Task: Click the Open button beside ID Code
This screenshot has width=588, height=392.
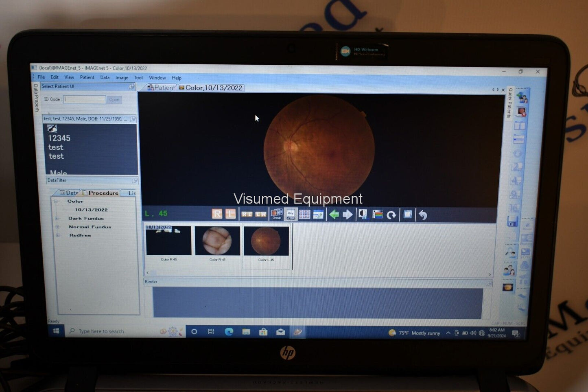Action: [x=114, y=100]
